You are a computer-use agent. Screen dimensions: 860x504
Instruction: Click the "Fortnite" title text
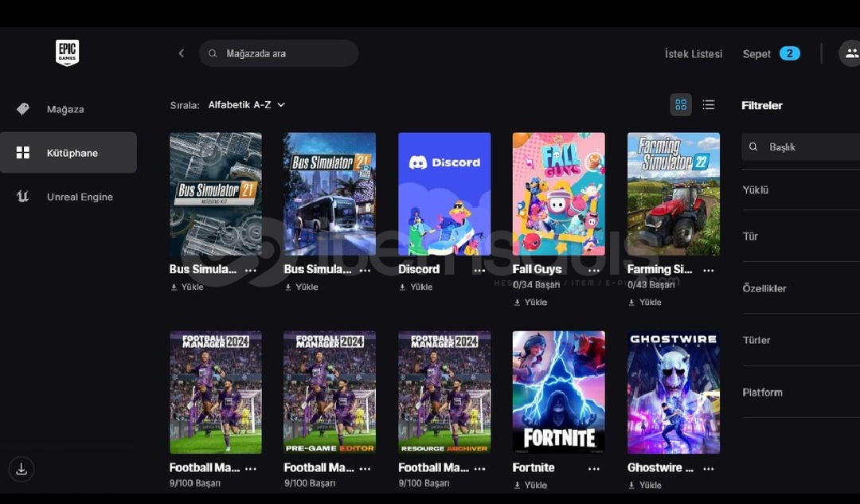click(x=534, y=468)
